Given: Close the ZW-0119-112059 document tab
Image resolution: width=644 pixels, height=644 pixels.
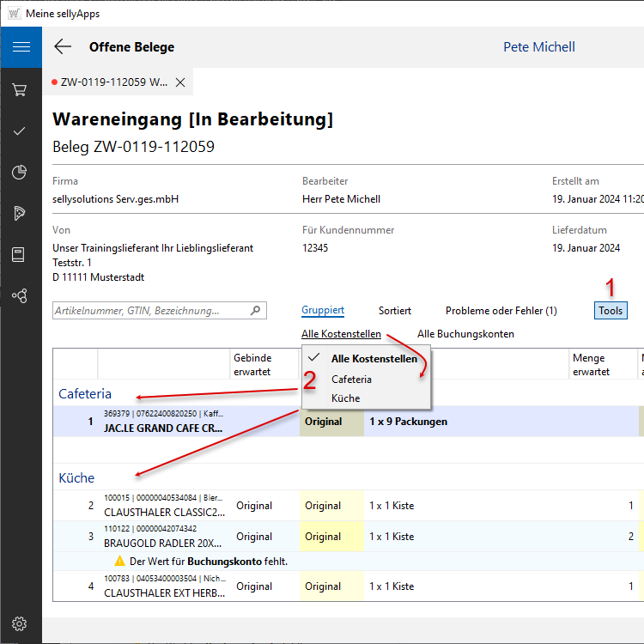Looking at the screenshot, I should pos(180,82).
